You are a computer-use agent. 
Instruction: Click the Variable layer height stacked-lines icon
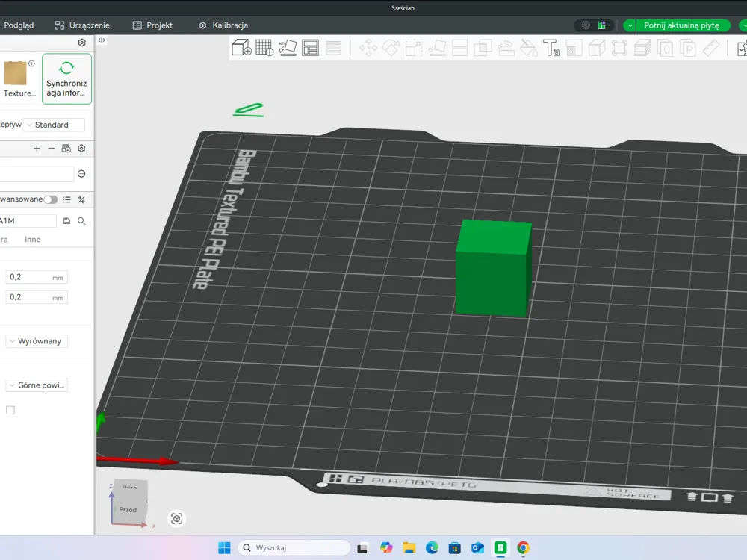[x=333, y=48]
